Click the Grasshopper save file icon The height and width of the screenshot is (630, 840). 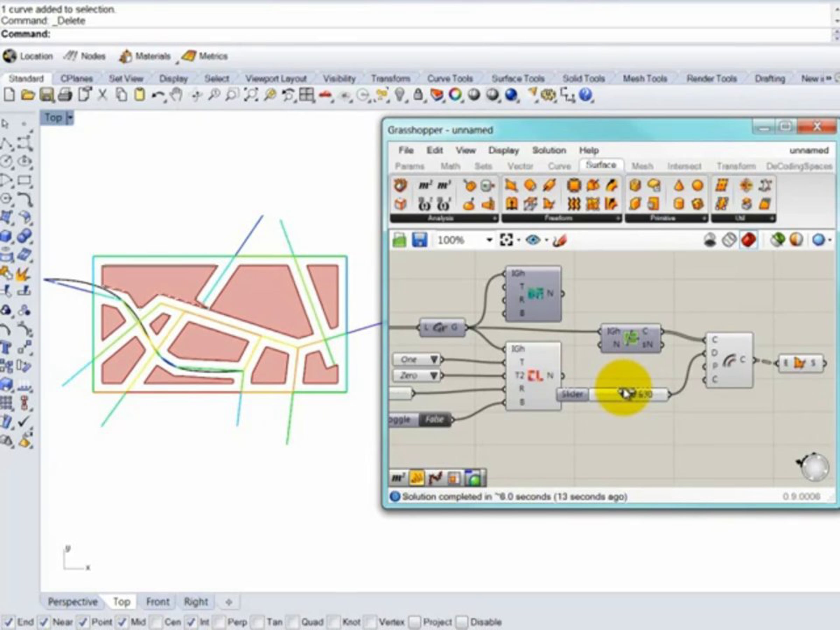click(419, 240)
